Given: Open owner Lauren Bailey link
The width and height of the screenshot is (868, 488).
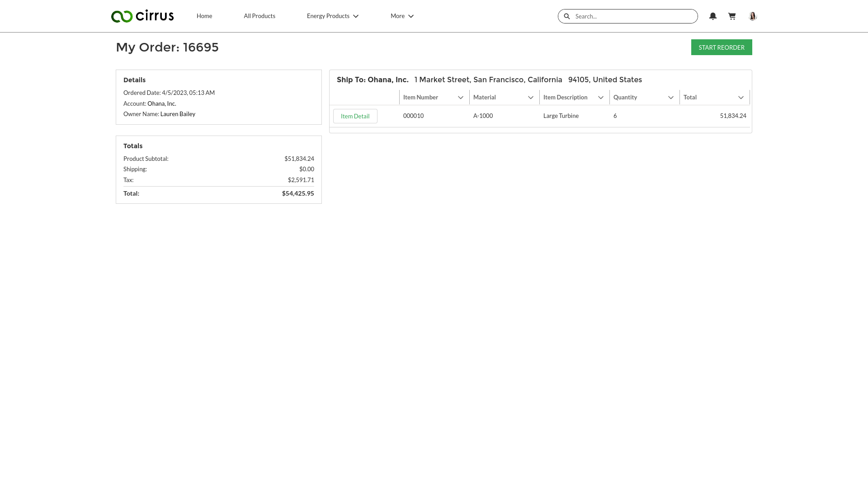Looking at the screenshot, I should tap(178, 114).
